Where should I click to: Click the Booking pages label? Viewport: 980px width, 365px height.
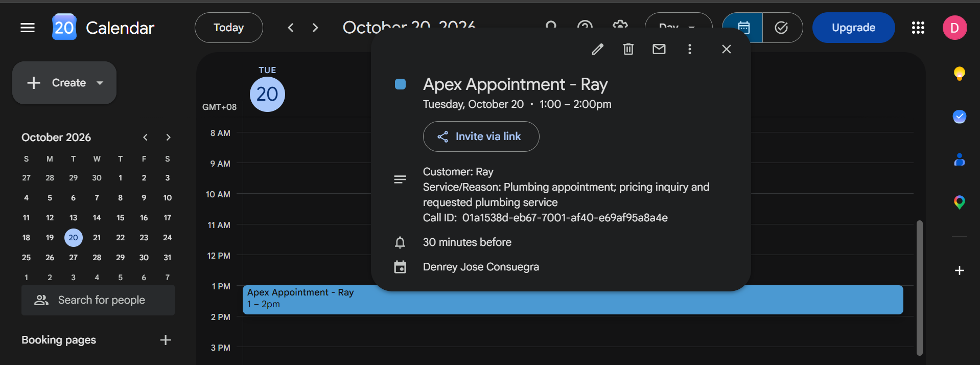tap(59, 340)
